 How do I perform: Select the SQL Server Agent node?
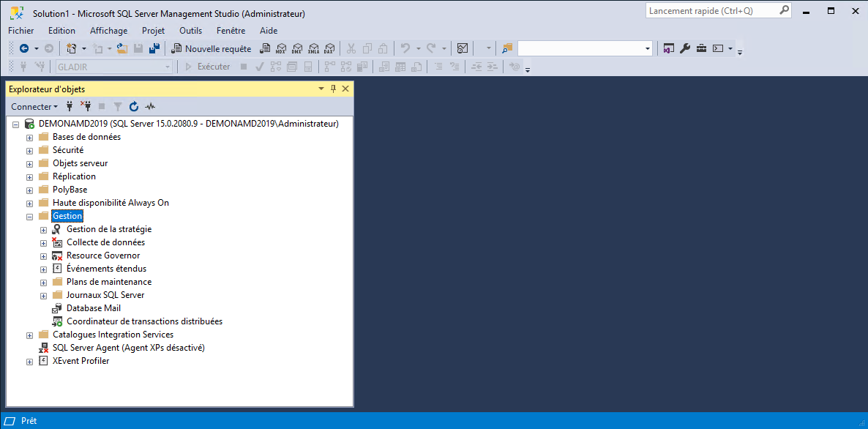(x=129, y=348)
